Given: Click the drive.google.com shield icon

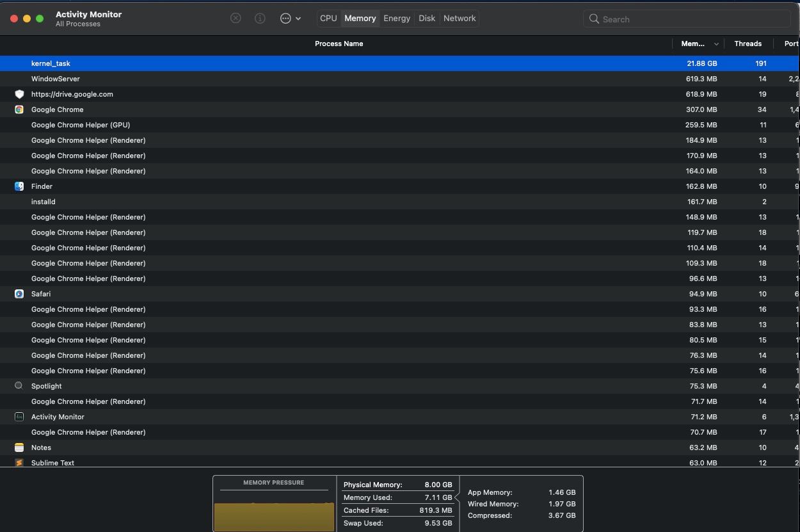Looking at the screenshot, I should coord(19,94).
